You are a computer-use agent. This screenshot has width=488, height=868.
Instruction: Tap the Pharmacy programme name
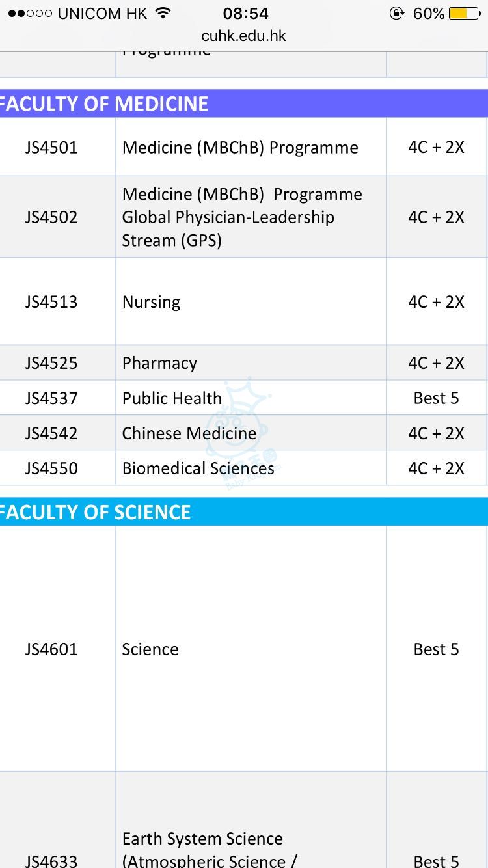pos(159,363)
